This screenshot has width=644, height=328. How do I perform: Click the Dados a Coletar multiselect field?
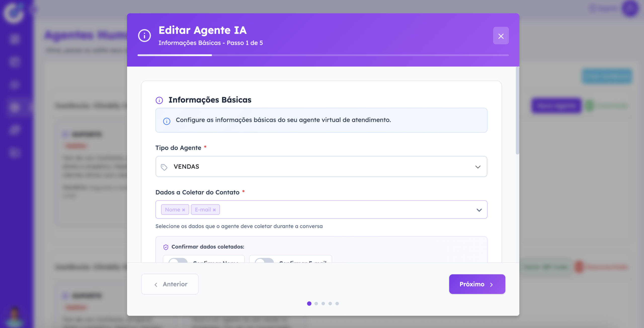tap(321, 210)
